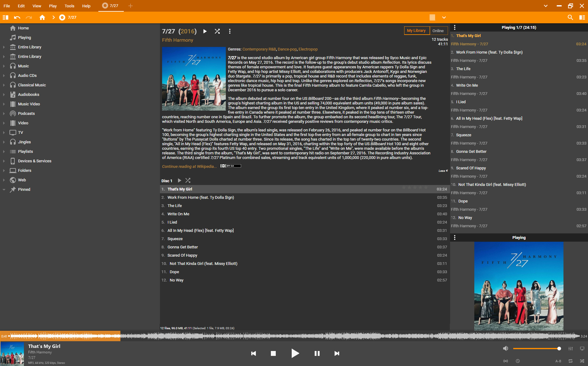Adjust the volume slider handle
Image resolution: width=588 pixels, height=366 pixels.
559,349
